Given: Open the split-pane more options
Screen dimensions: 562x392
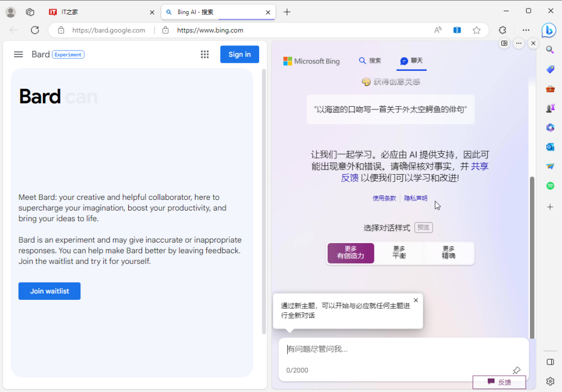Looking at the screenshot, I should point(519,43).
